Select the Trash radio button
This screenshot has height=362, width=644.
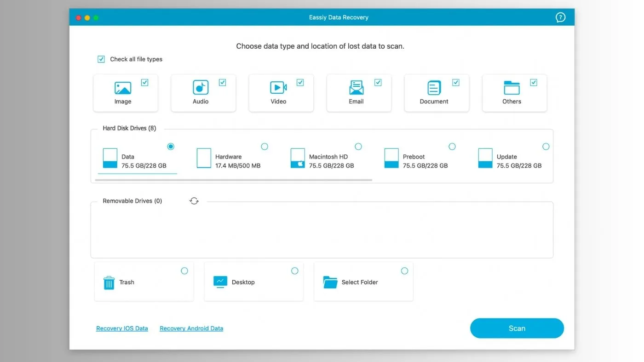[184, 271]
